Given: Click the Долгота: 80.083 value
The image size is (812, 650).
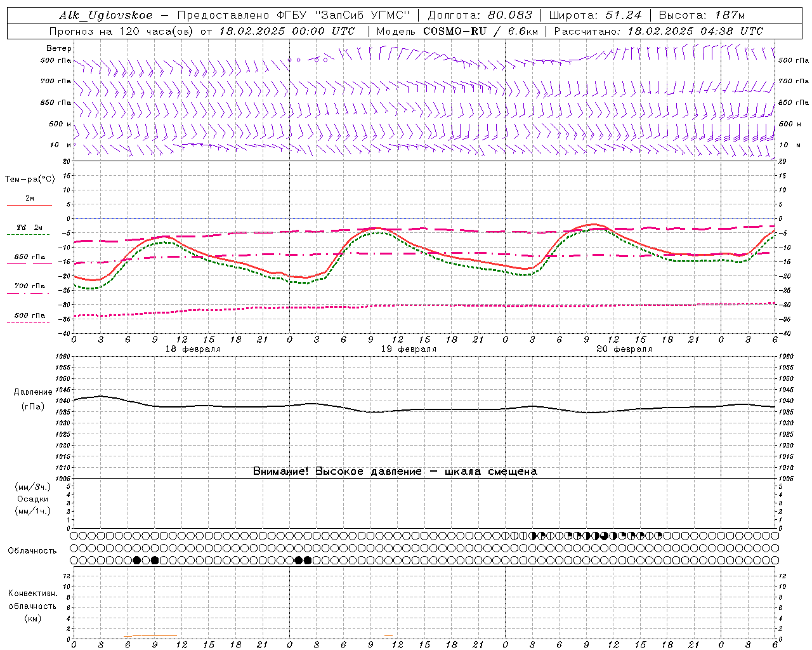Looking at the screenshot, I should (x=480, y=15).
